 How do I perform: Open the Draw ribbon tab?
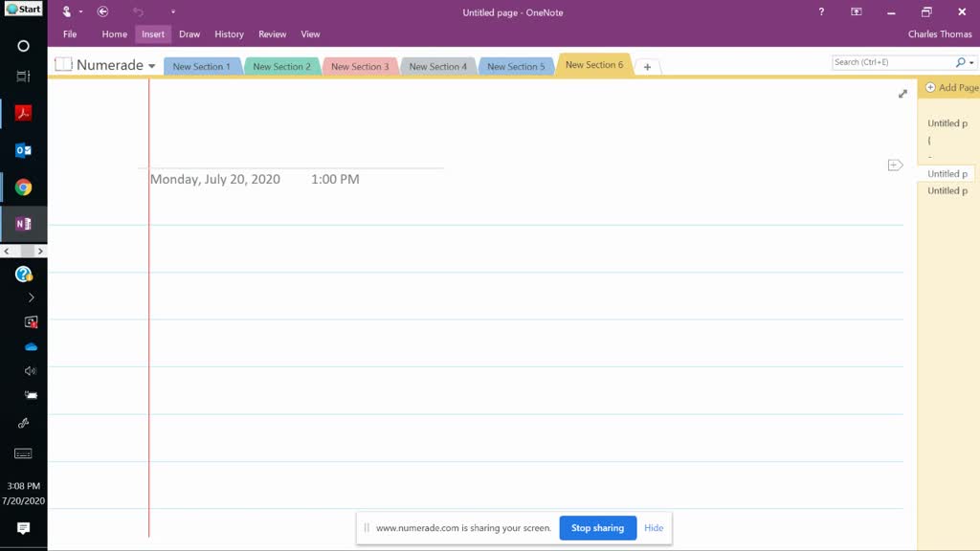(x=189, y=34)
